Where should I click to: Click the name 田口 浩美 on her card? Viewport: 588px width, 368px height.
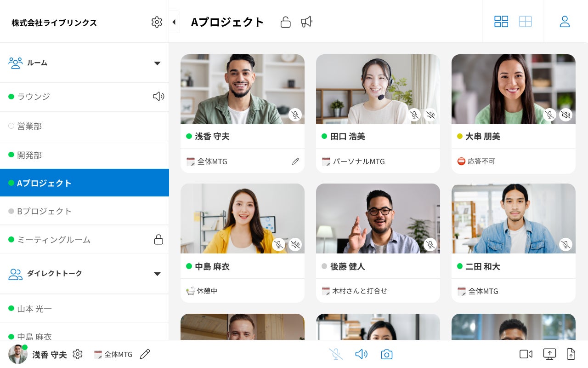pos(348,137)
